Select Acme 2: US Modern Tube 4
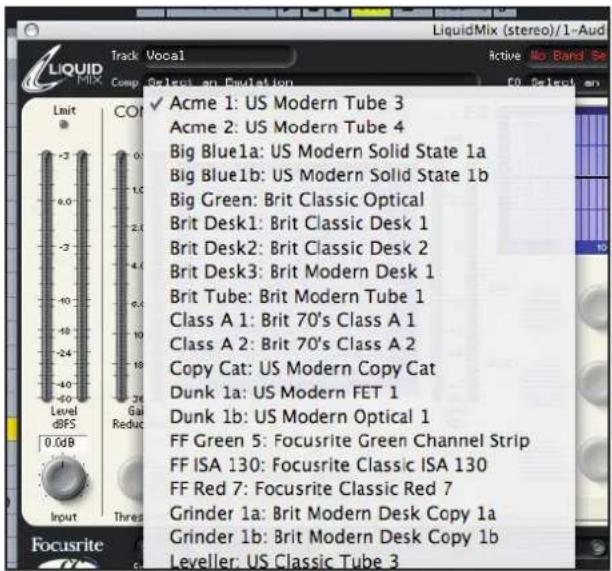This screenshot has width=612, height=571. [x=359, y=127]
